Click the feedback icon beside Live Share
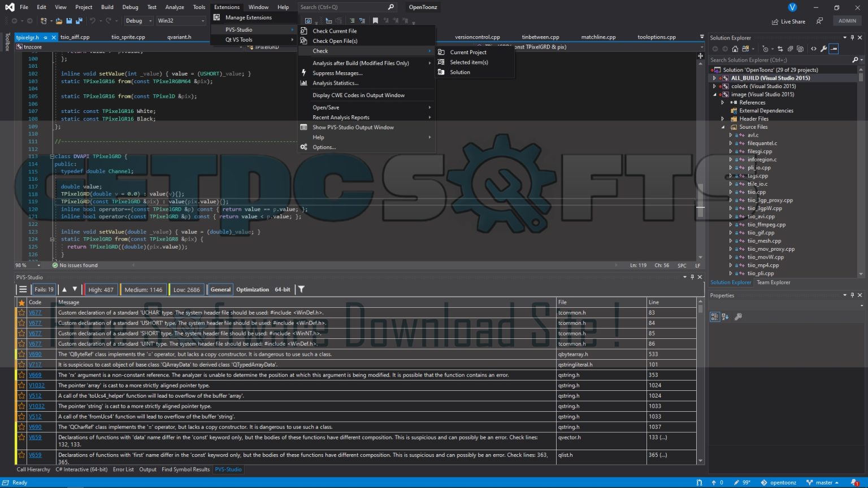868x488 pixels. pos(819,21)
